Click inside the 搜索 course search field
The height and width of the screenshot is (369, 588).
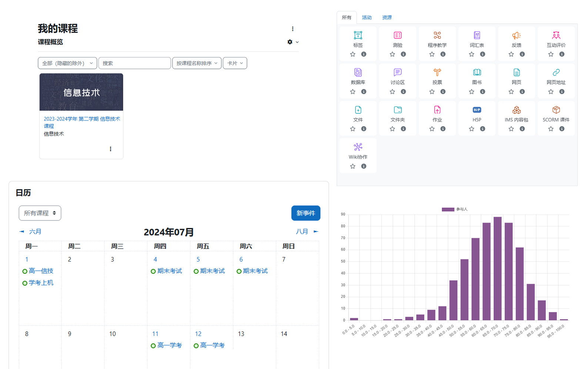[x=134, y=63]
